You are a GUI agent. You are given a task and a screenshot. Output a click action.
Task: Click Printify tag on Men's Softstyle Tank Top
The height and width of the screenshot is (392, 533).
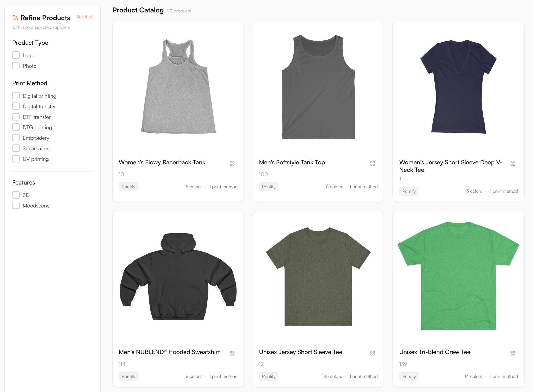point(269,187)
